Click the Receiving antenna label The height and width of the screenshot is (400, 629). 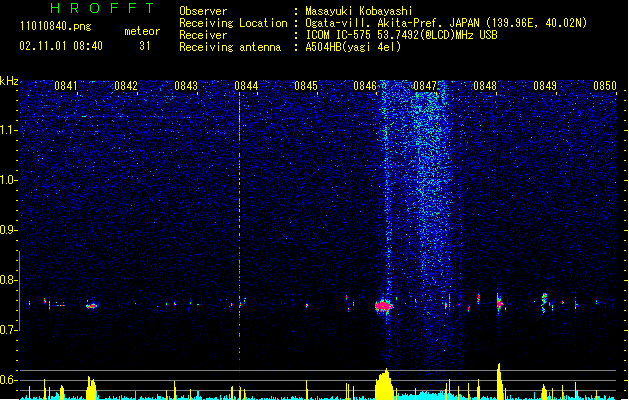click(230, 47)
